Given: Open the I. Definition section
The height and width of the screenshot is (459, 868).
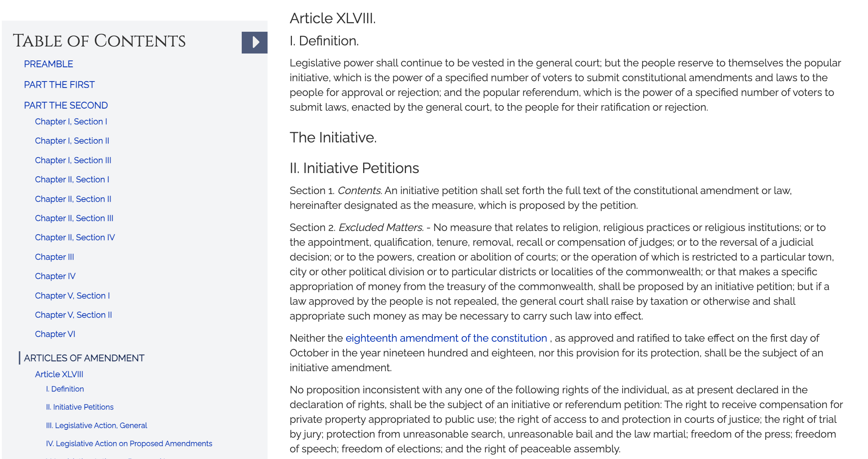Looking at the screenshot, I should point(65,389).
